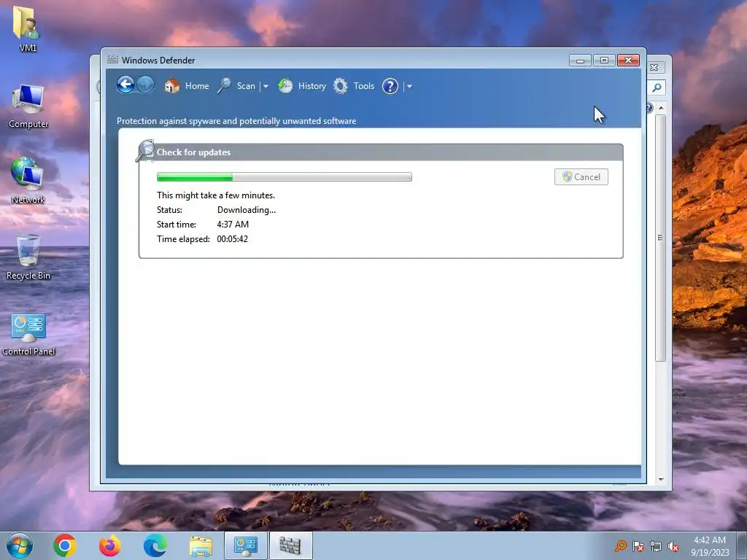Select the Home menu label
The image size is (747, 560).
197,86
